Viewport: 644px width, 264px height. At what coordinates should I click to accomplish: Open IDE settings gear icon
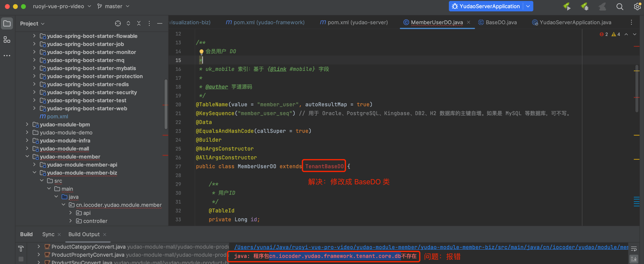click(x=637, y=6)
